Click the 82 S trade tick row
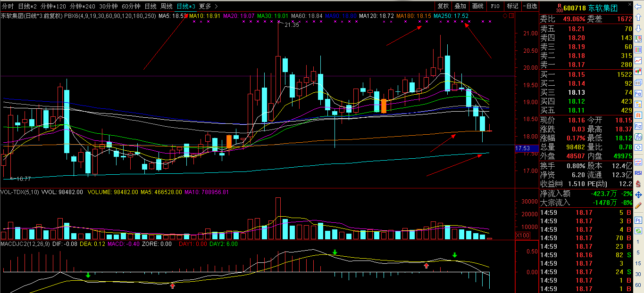Image resolution: width=644 pixels, height=293 pixels. point(586,255)
